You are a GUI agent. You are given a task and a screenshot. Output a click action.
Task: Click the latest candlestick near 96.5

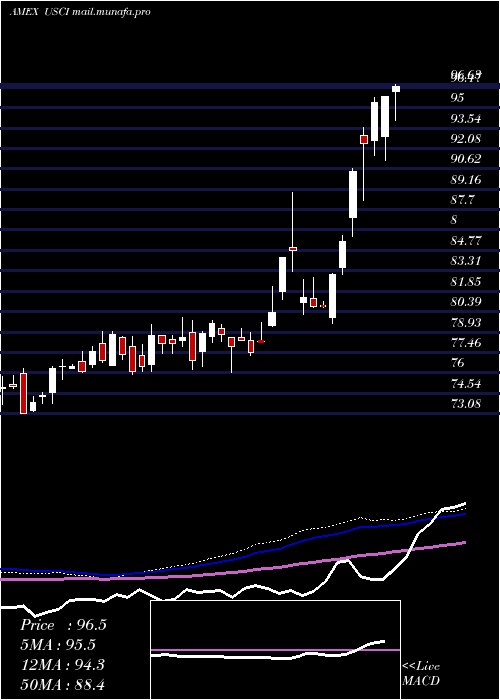pos(396,88)
